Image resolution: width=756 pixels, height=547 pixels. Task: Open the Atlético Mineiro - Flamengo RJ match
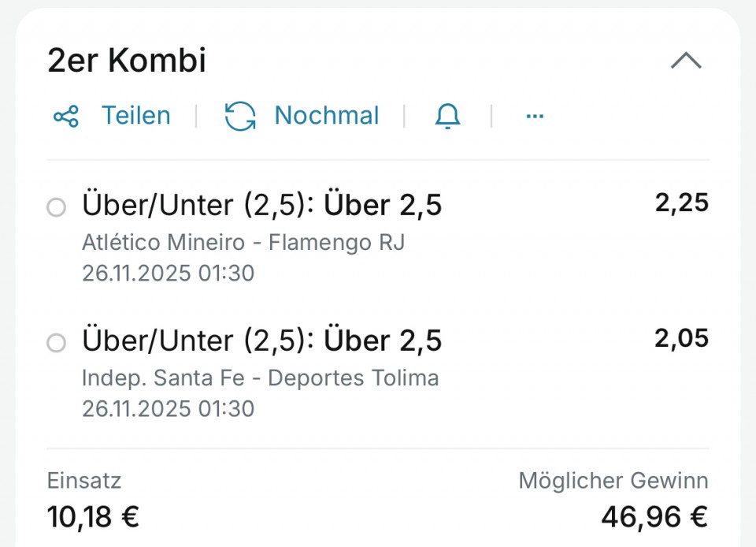243,242
